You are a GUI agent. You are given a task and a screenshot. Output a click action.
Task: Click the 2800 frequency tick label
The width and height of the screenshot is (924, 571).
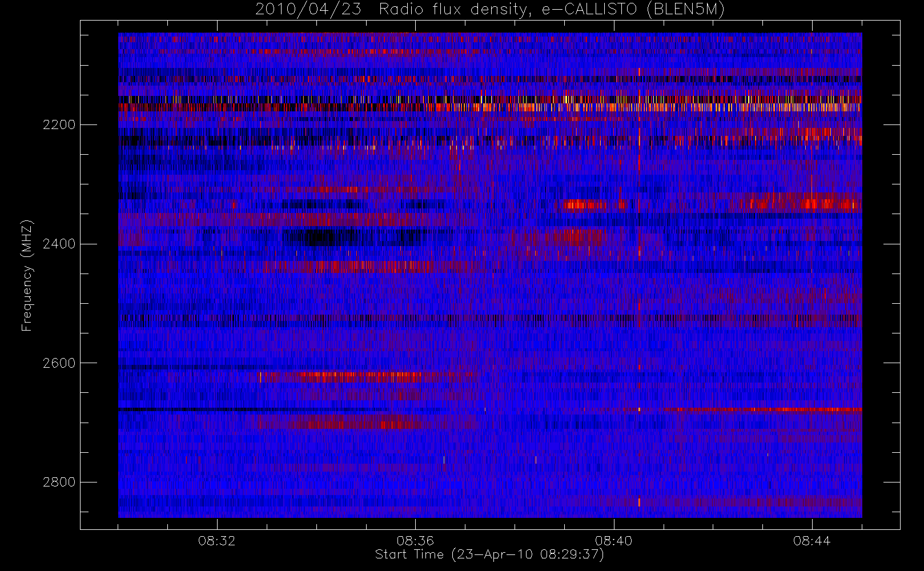[x=59, y=482]
